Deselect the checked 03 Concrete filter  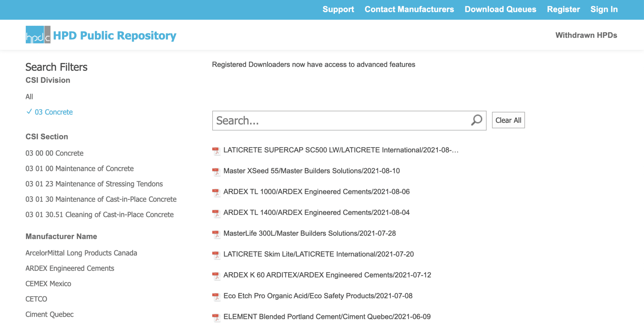pos(53,112)
